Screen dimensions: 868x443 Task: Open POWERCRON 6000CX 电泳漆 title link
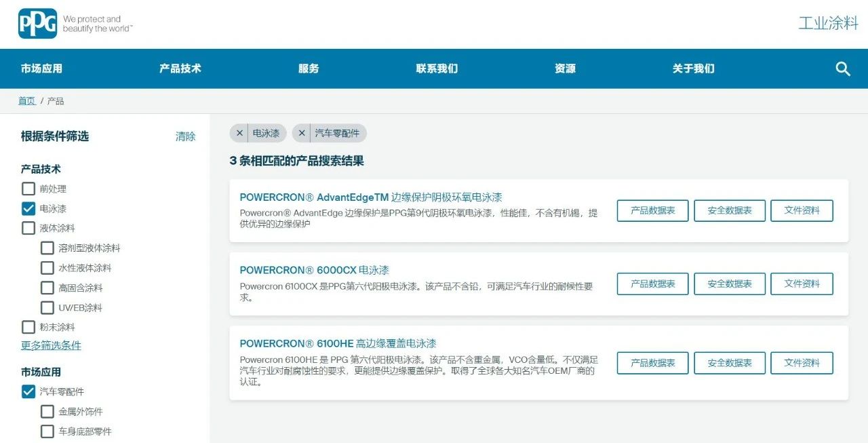pos(315,270)
